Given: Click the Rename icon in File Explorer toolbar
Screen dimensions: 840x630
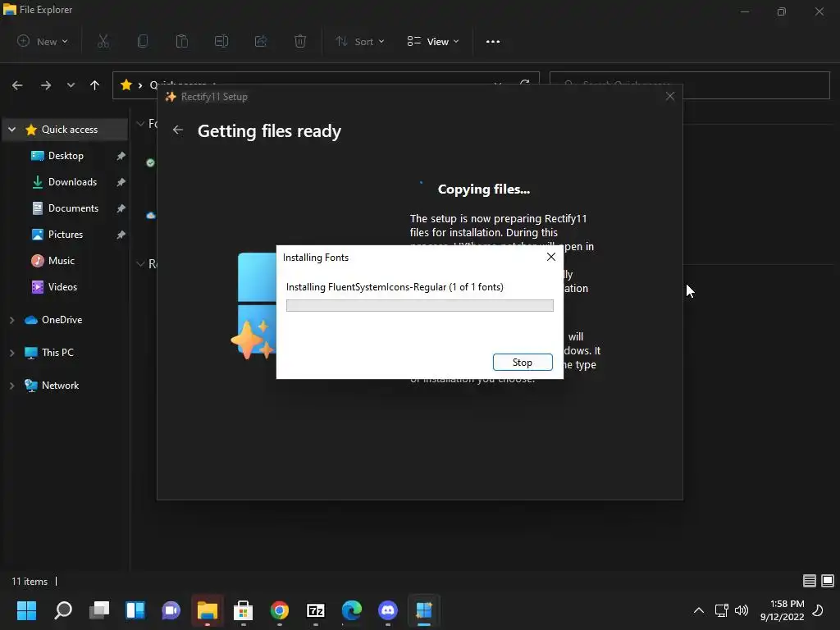Looking at the screenshot, I should click(221, 41).
